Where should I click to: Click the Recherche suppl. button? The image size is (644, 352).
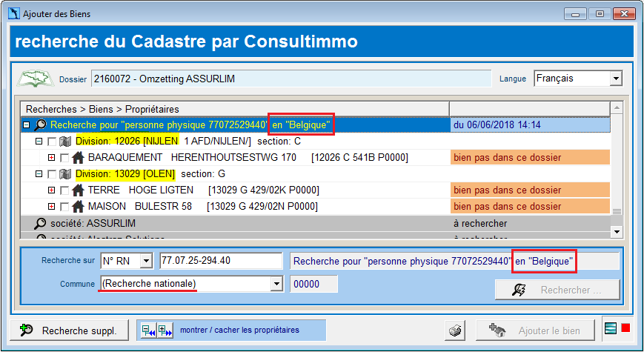[70, 331]
